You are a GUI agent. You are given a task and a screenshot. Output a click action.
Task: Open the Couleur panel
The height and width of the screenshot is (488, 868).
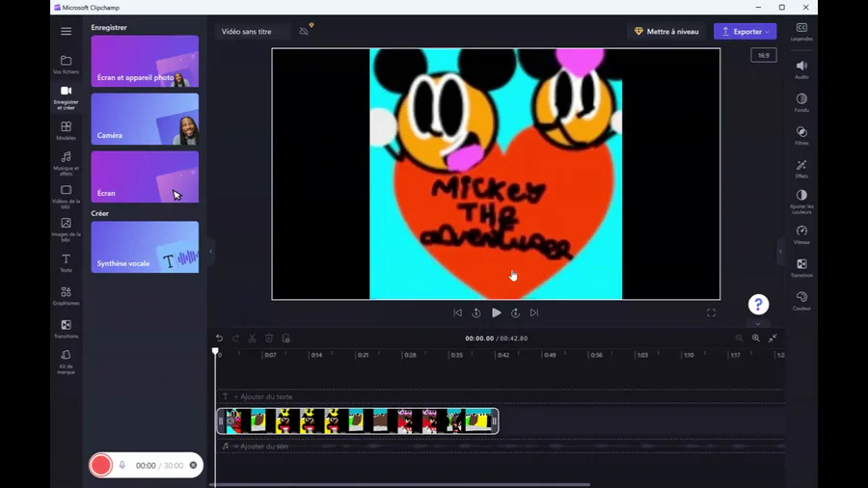point(801,301)
